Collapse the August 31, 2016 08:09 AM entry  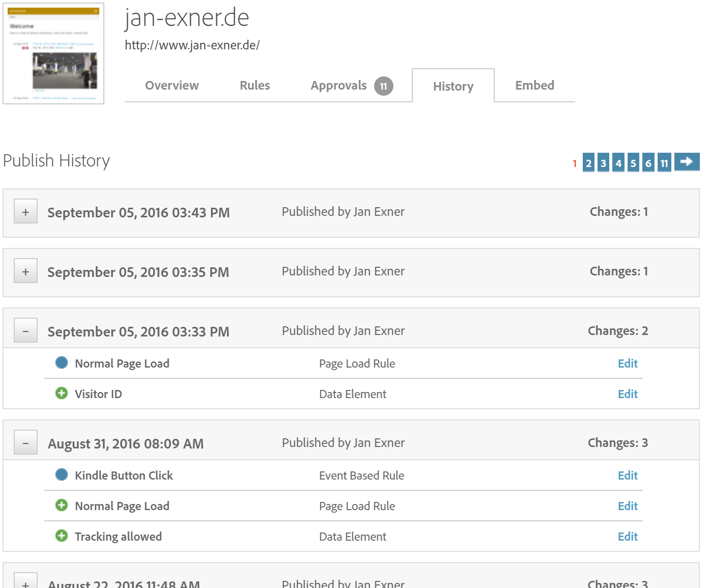pos(25,443)
